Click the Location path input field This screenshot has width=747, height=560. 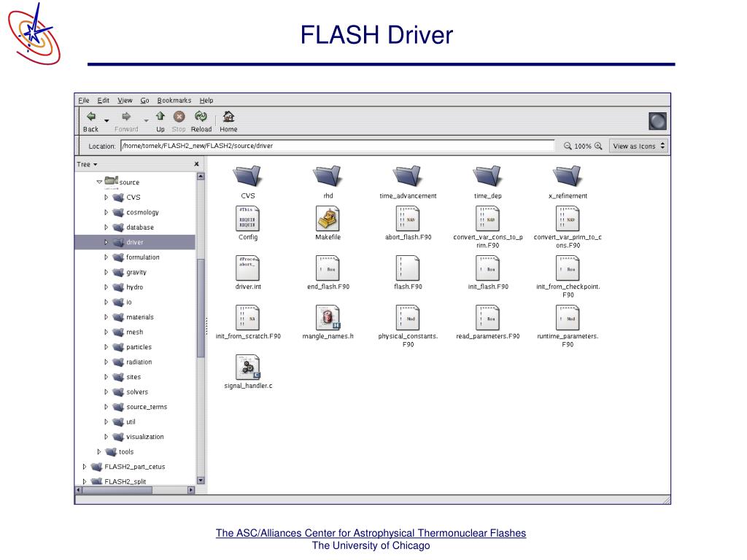(x=338, y=146)
